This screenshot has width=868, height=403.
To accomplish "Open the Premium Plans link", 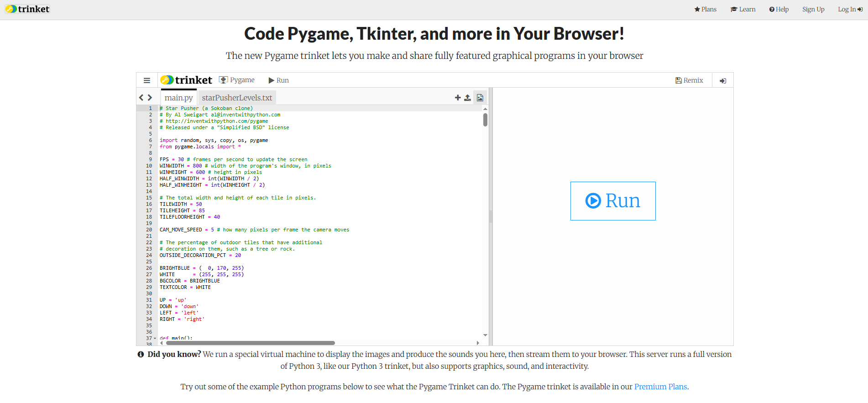I will 660,387.
